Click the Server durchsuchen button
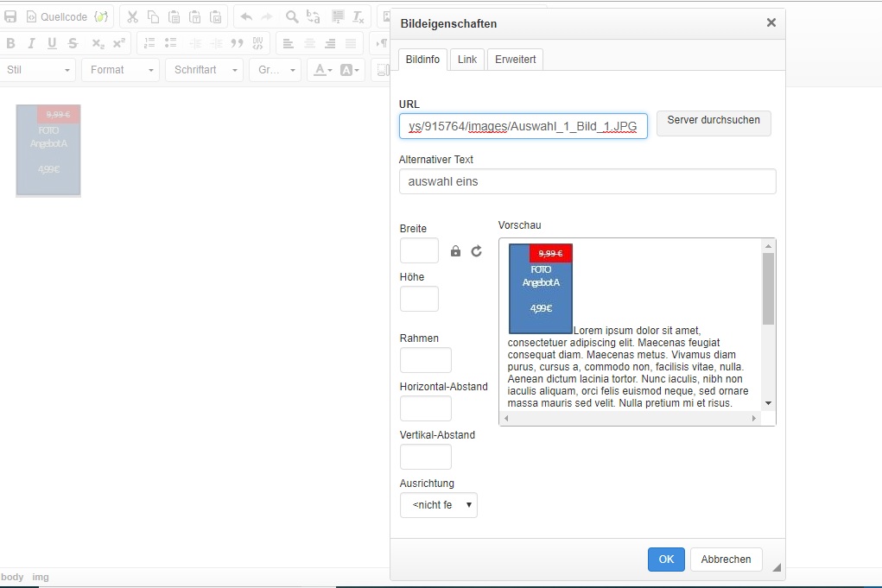Viewport: 882px width, 588px height. coord(713,123)
